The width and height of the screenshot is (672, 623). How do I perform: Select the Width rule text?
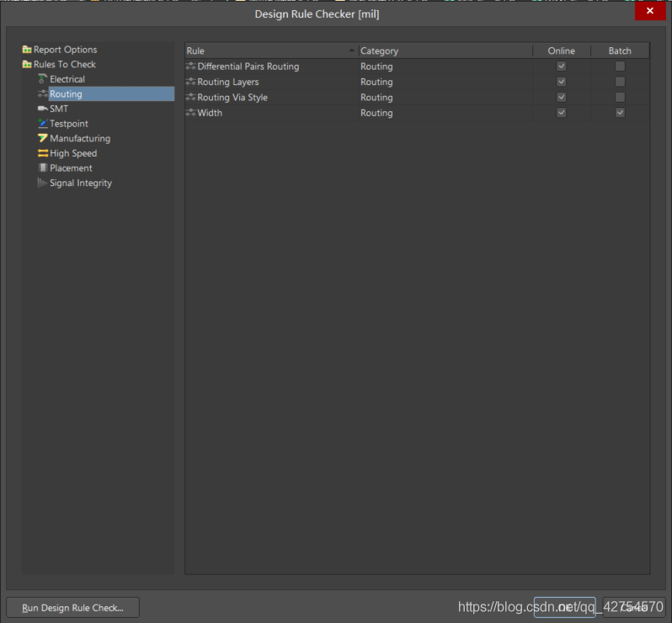[x=210, y=113]
